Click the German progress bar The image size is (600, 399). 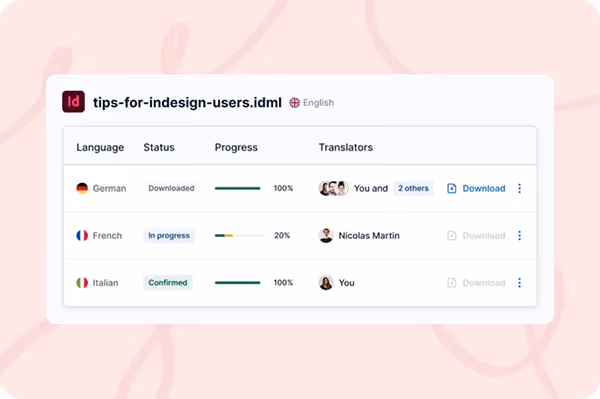coord(238,188)
